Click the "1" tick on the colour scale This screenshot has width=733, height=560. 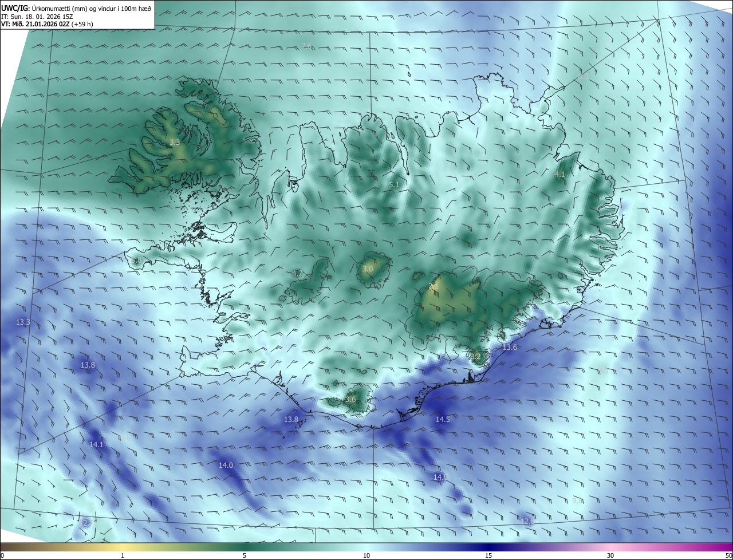123,556
